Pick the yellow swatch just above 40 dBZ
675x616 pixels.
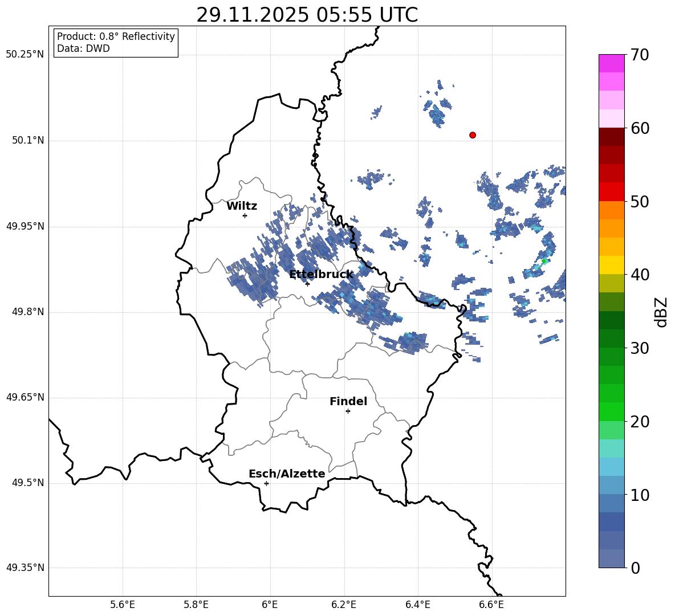[611, 265]
